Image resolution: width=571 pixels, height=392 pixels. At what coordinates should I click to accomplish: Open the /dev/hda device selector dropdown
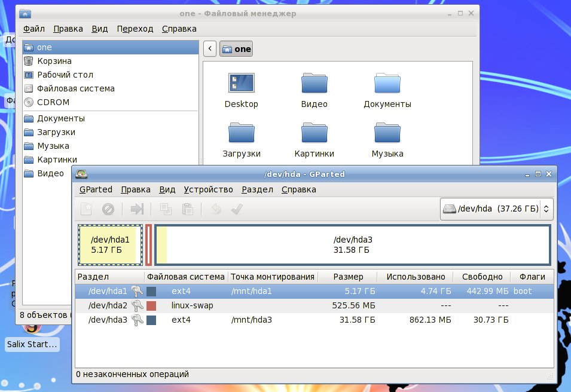497,209
